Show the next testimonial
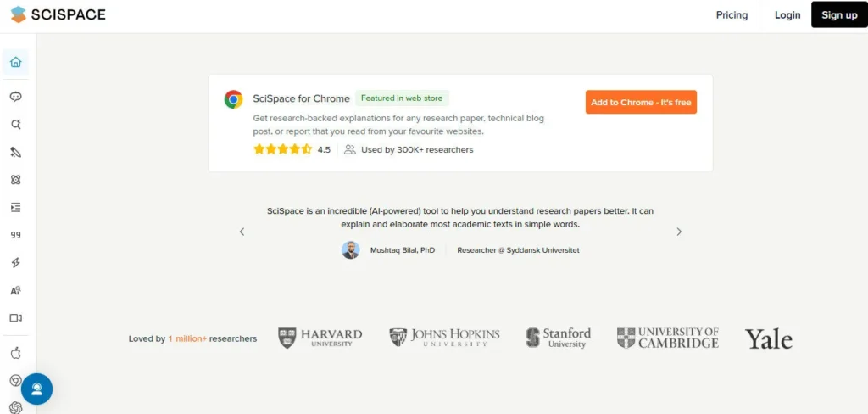The height and width of the screenshot is (414, 868). tap(679, 232)
